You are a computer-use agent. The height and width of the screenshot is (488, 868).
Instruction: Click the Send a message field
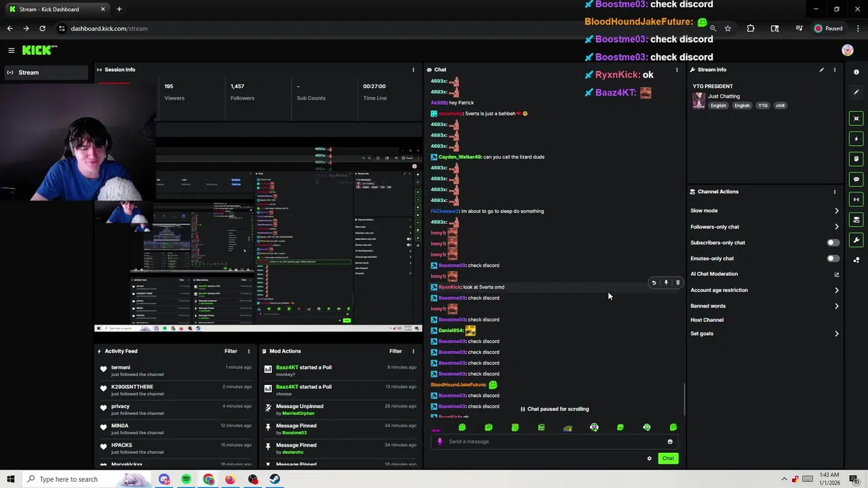coord(555,442)
